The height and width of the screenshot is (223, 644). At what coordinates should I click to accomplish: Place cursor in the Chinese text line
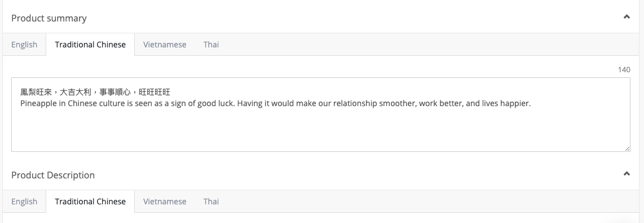(x=95, y=92)
